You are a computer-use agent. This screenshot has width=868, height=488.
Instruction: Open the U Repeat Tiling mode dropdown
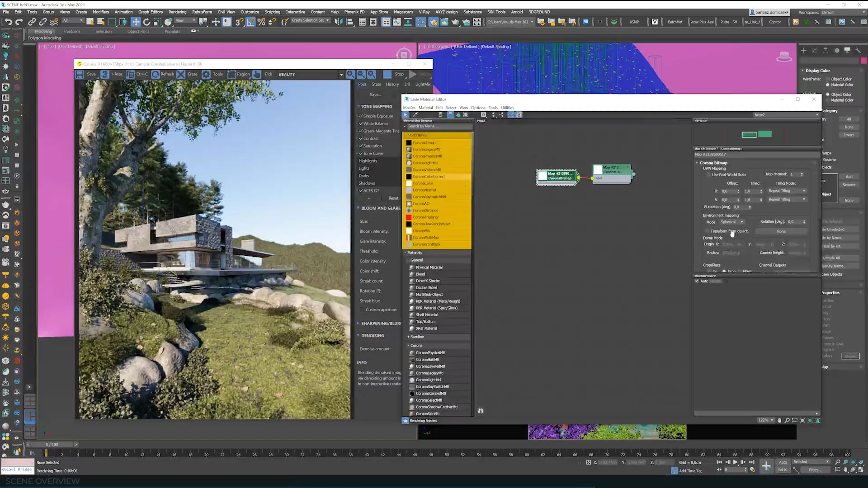(787, 191)
